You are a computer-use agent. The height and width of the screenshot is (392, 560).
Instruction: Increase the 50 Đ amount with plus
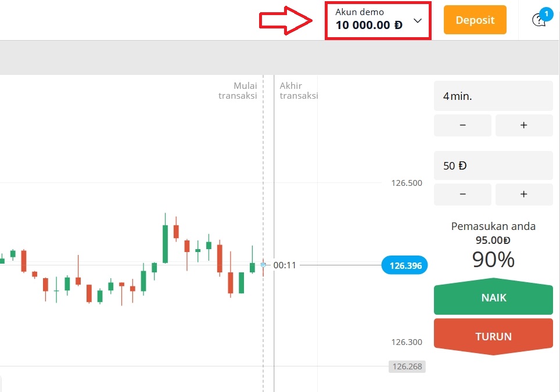[x=523, y=194]
